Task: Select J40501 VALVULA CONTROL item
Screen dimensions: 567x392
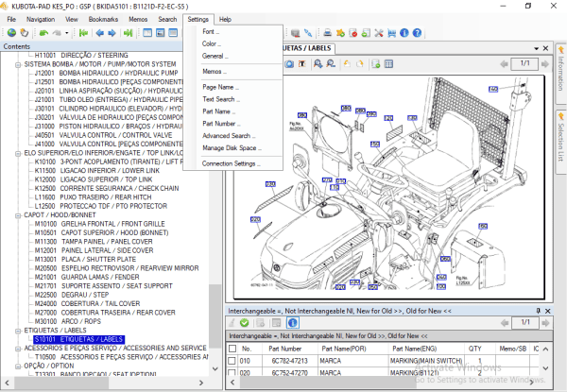Action: point(103,135)
